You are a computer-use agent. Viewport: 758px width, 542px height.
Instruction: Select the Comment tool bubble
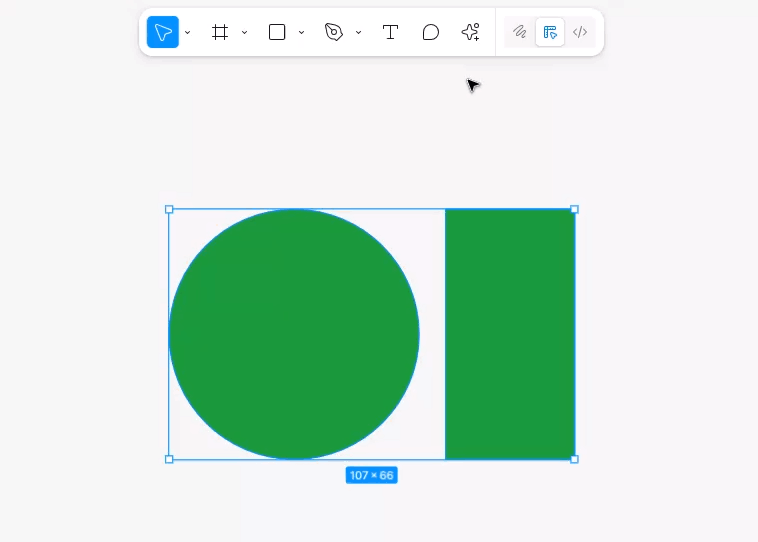[x=430, y=32]
